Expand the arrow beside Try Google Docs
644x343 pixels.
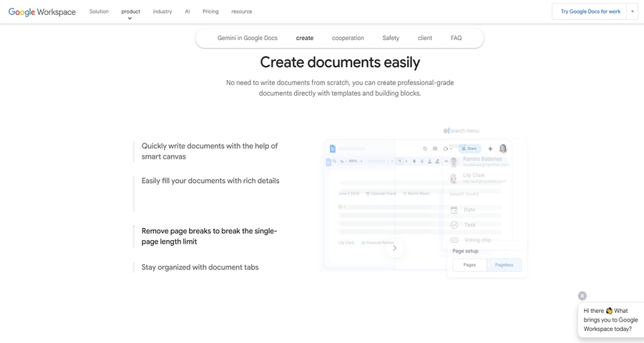[633, 11]
